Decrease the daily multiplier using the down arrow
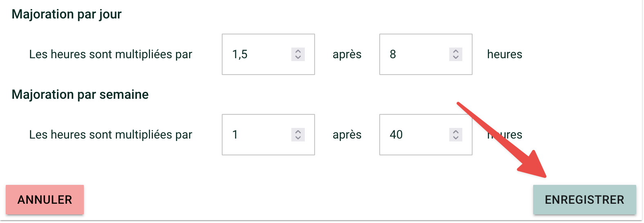The width and height of the screenshot is (644, 223). (x=298, y=57)
